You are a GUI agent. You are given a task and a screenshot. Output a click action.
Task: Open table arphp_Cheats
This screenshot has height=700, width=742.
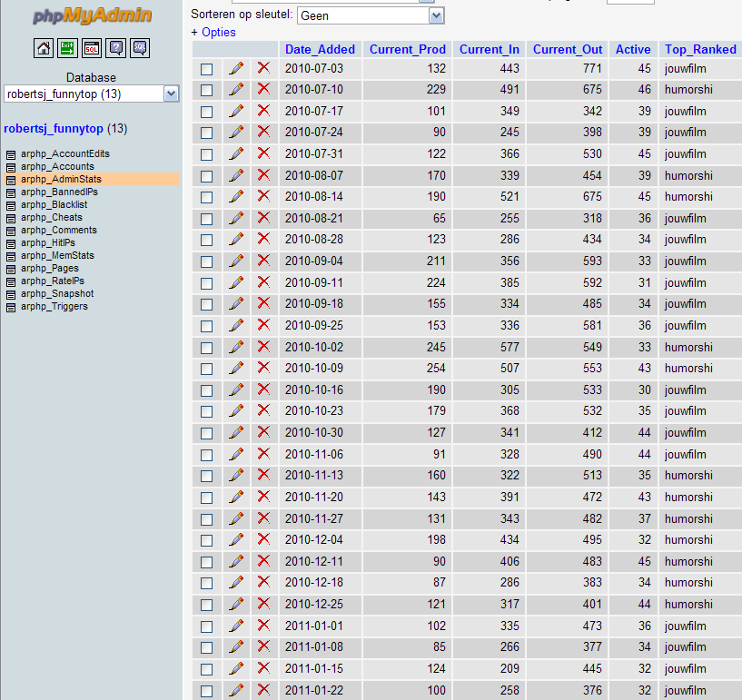coord(52,218)
